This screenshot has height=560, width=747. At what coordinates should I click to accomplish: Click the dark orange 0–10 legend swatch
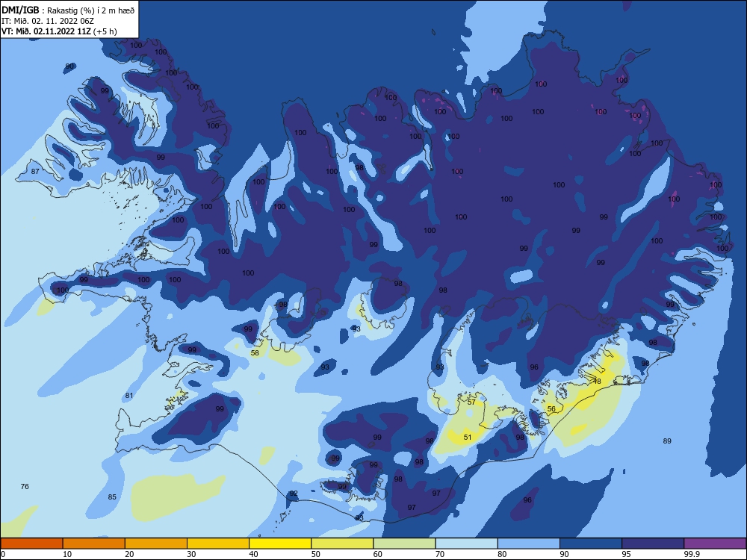(31, 544)
